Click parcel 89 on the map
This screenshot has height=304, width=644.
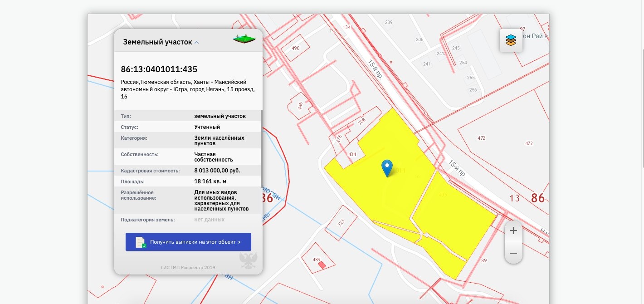(x=484, y=260)
